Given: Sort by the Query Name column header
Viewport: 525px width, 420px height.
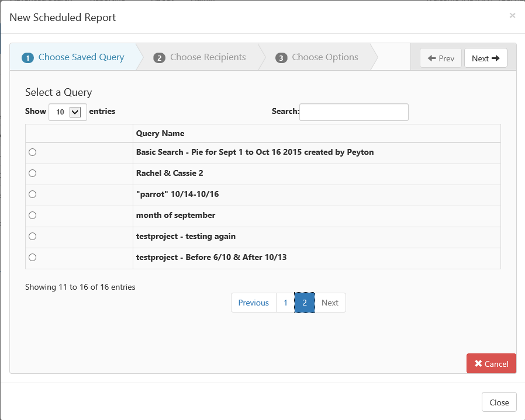Looking at the screenshot, I should point(317,134).
